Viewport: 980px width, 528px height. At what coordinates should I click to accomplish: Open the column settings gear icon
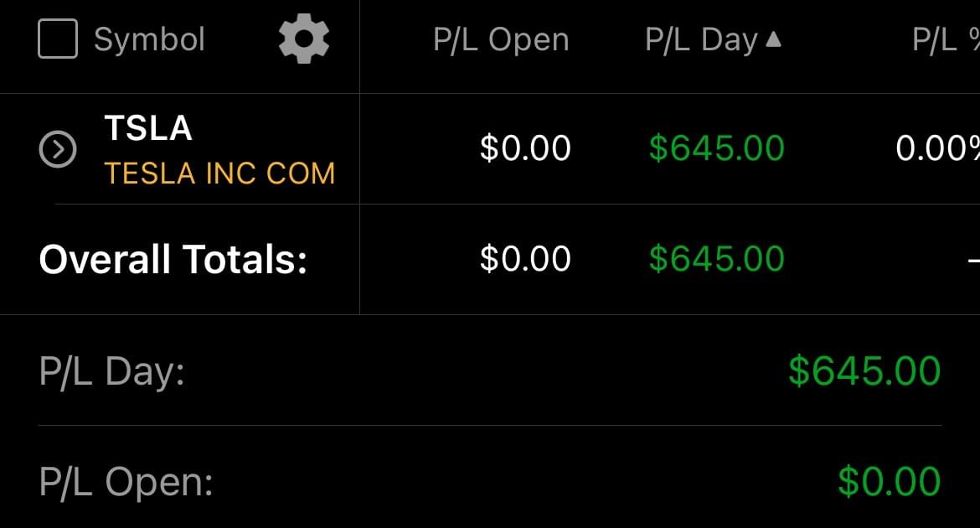(x=303, y=39)
